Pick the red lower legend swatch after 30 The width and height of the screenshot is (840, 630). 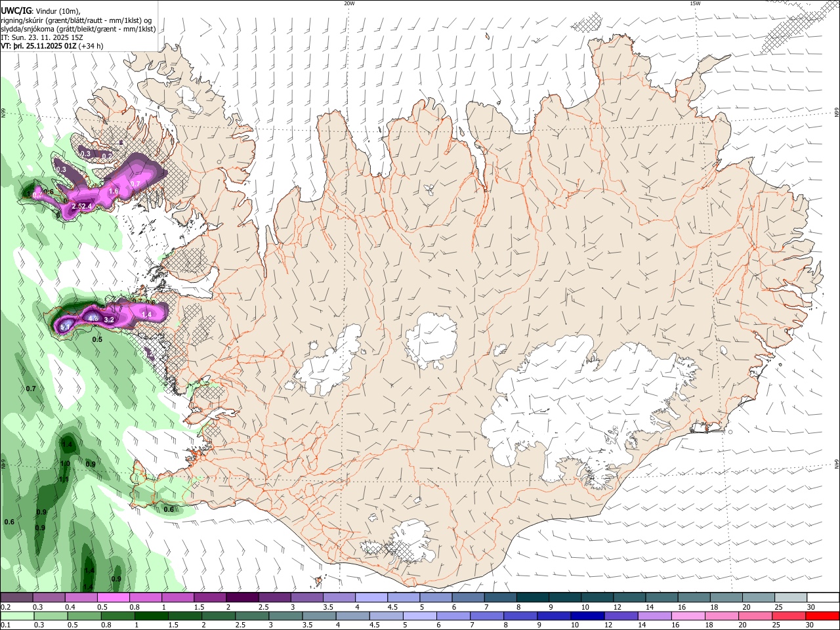tap(823, 616)
